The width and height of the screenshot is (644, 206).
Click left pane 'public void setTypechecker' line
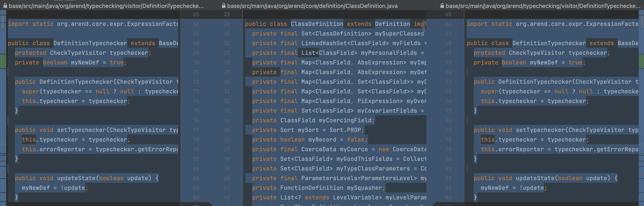[97, 130]
